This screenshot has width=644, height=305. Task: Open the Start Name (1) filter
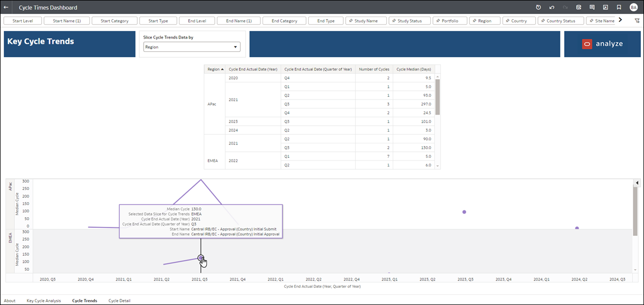66,21
